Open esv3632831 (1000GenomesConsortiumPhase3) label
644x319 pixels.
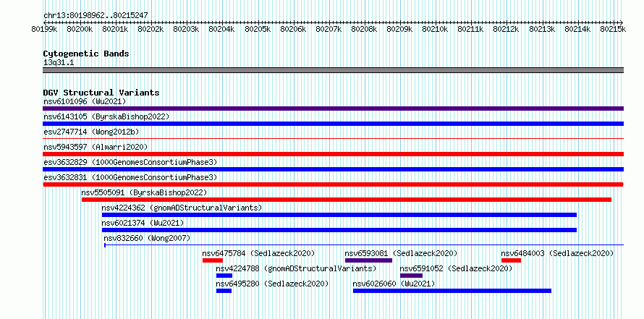[x=130, y=177]
